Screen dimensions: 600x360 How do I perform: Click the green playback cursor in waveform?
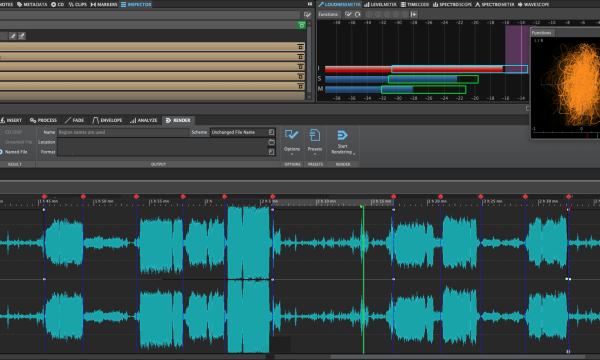(x=363, y=279)
